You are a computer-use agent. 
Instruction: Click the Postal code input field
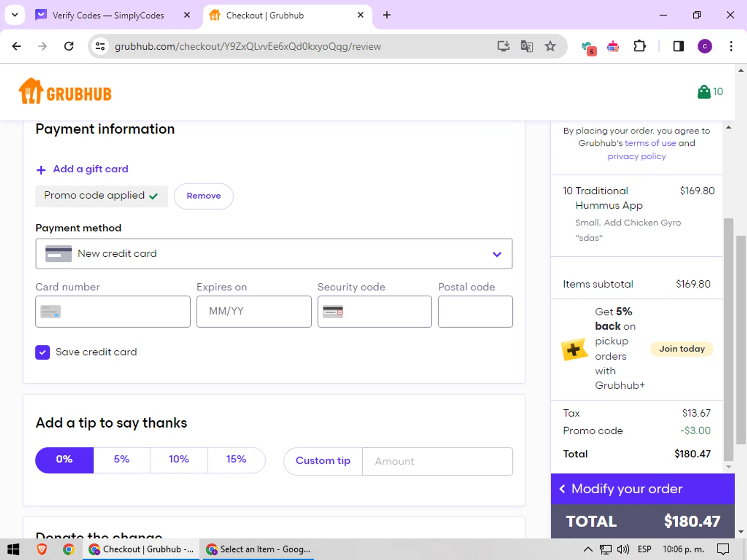tap(476, 312)
